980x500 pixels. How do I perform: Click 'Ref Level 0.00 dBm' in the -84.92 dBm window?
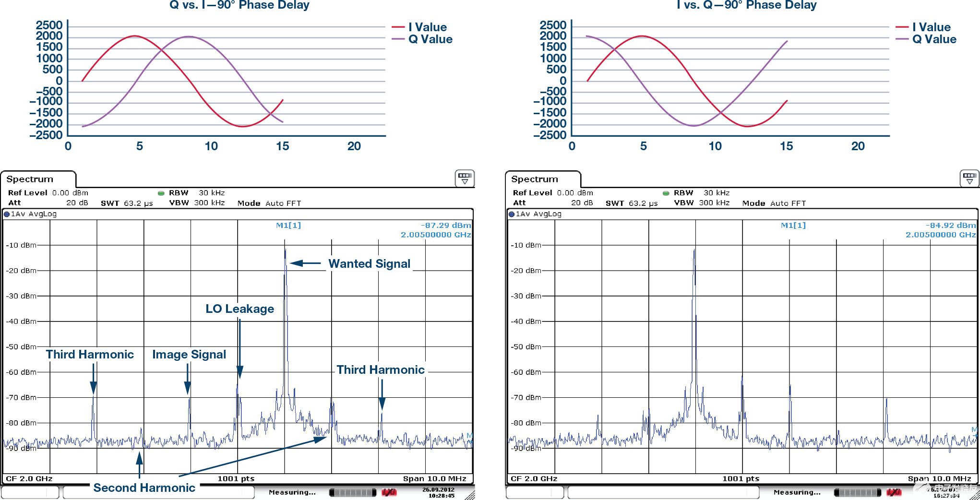pyautogui.click(x=553, y=193)
